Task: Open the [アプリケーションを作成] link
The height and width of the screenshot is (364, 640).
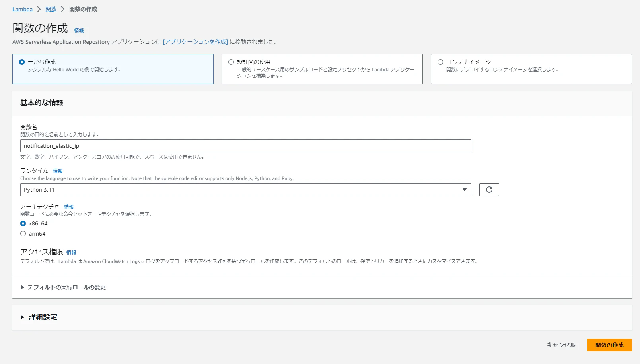Action: [195, 42]
